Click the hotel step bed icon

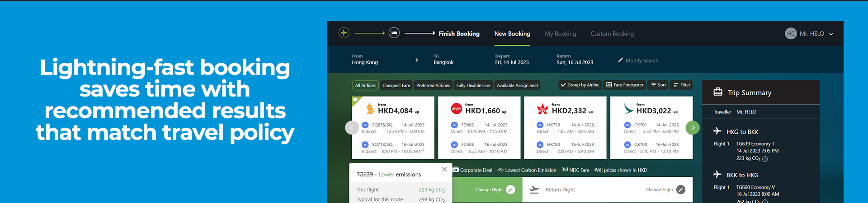(394, 33)
